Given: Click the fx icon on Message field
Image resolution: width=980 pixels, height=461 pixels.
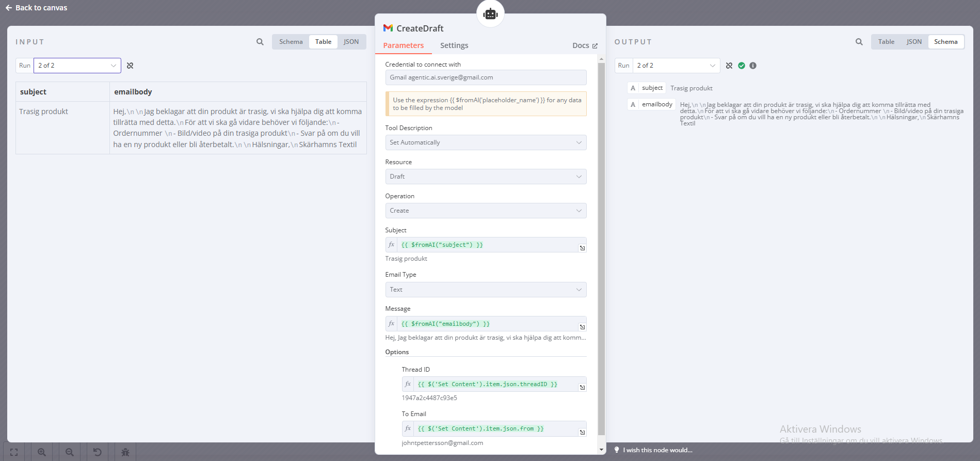Looking at the screenshot, I should pyautogui.click(x=391, y=324).
